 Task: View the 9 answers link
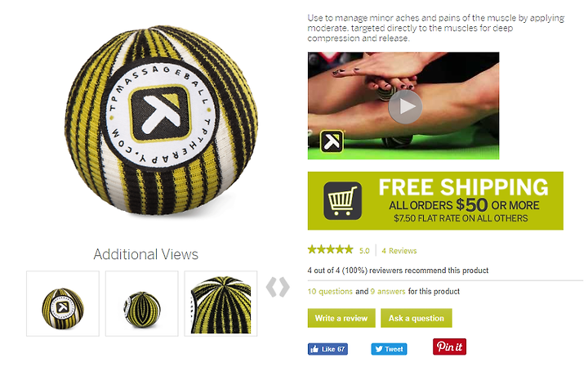pyautogui.click(x=388, y=291)
